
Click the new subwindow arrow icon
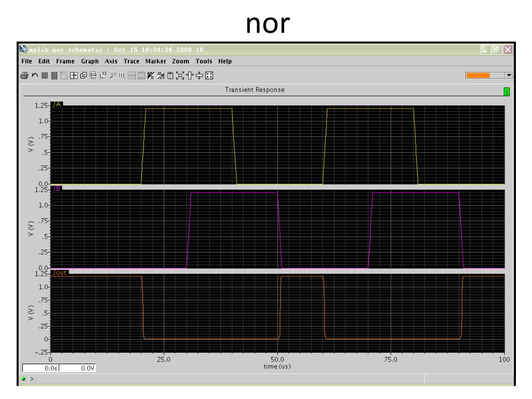pyautogui.click(x=103, y=76)
